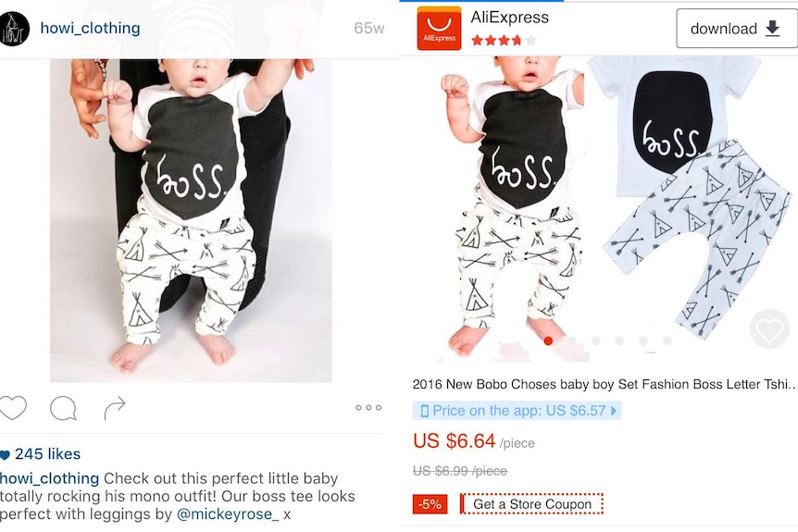The width and height of the screenshot is (798, 532).
Task: Expand the app price US $6.57 banner
Action: [517, 411]
